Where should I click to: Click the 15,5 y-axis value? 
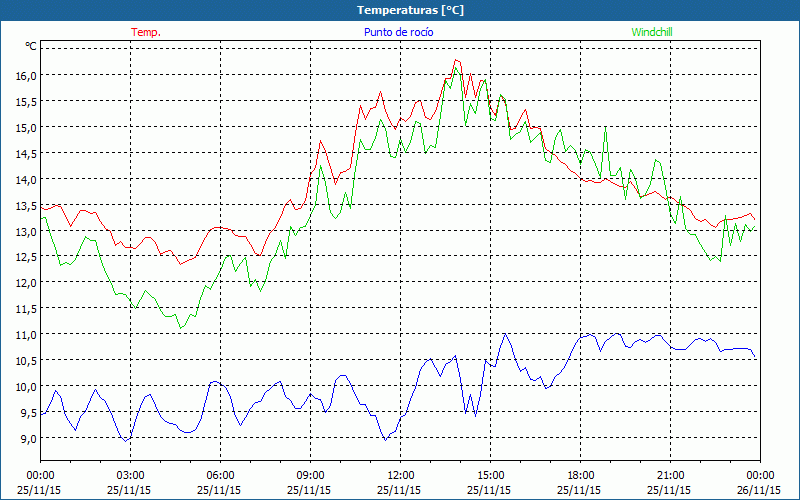27,102
